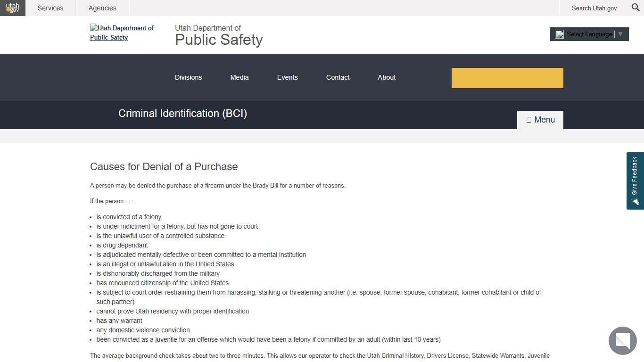Image resolution: width=644 pixels, height=362 pixels.
Task: Collapse the chat messenger widget
Action: pyautogui.click(x=622, y=341)
